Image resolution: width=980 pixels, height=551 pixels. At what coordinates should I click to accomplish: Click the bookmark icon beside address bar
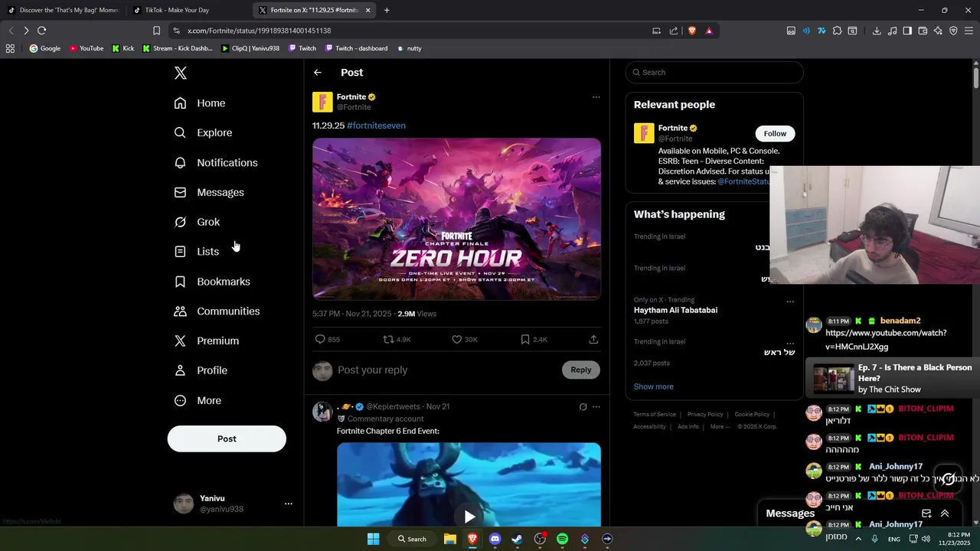pyautogui.click(x=156, y=31)
